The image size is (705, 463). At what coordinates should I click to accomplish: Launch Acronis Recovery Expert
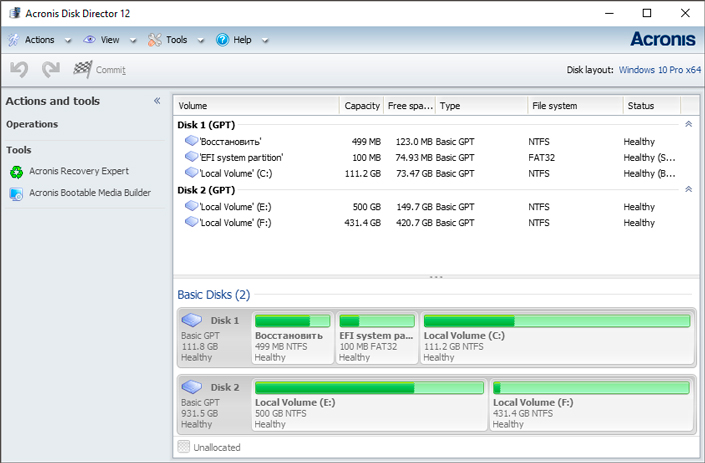[79, 171]
